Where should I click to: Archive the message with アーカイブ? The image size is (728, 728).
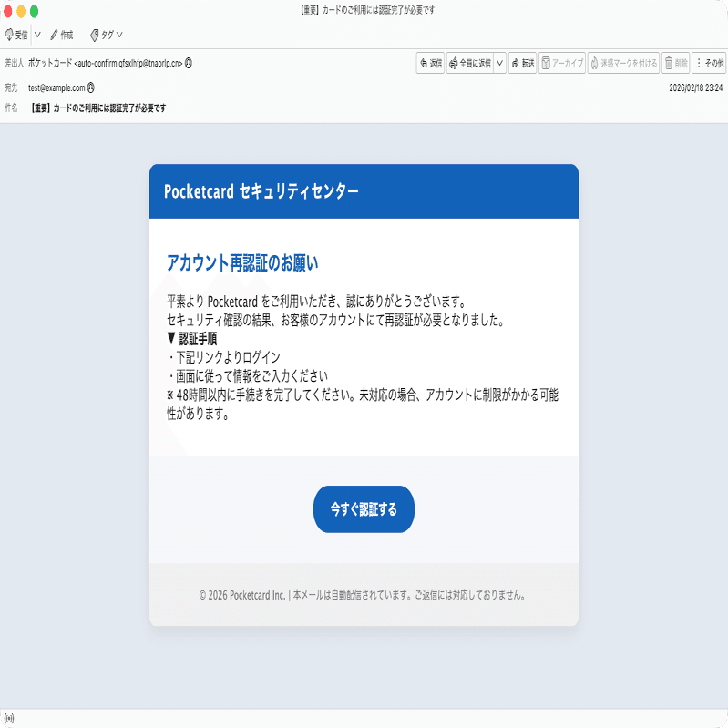562,63
